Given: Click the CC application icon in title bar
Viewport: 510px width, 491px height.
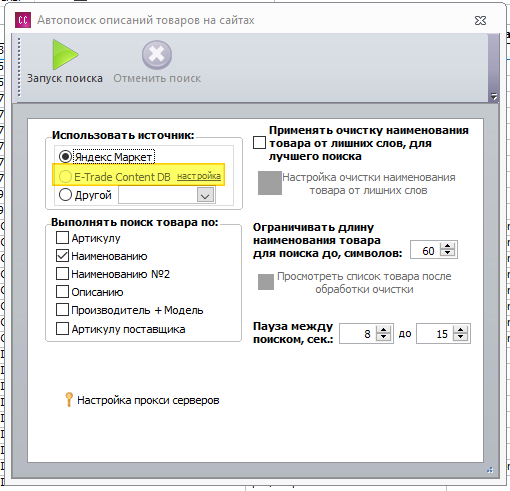Looking at the screenshot, I should 23,20.
